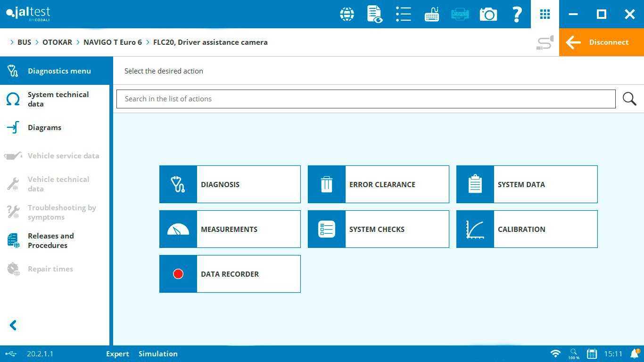The width and height of the screenshot is (644, 362).
Task: Click the OTOKAR breadcrumb item
Action: tap(57, 42)
